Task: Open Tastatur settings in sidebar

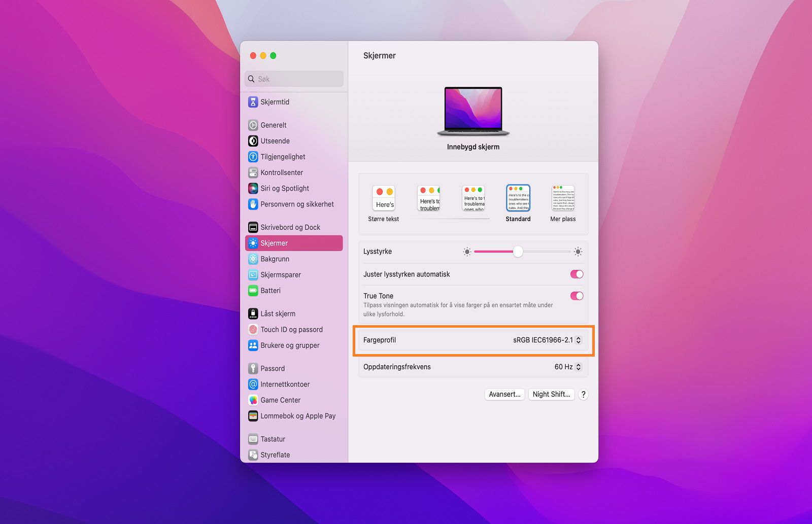Action: 294,439
